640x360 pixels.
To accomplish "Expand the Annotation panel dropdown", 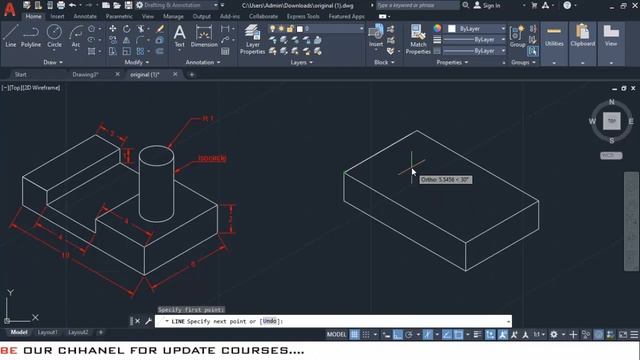I will [x=203, y=62].
